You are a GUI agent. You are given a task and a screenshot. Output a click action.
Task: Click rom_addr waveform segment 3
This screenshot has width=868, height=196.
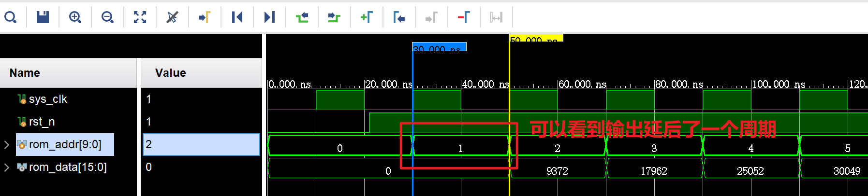pos(654,145)
